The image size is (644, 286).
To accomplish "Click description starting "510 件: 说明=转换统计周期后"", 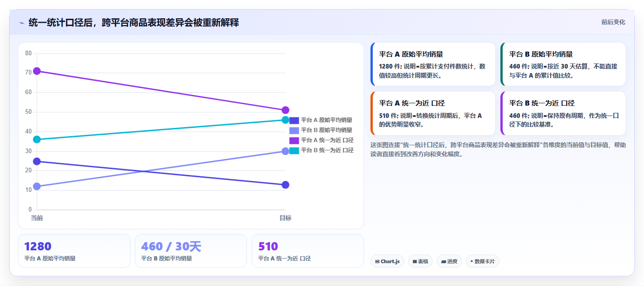I will [430, 120].
